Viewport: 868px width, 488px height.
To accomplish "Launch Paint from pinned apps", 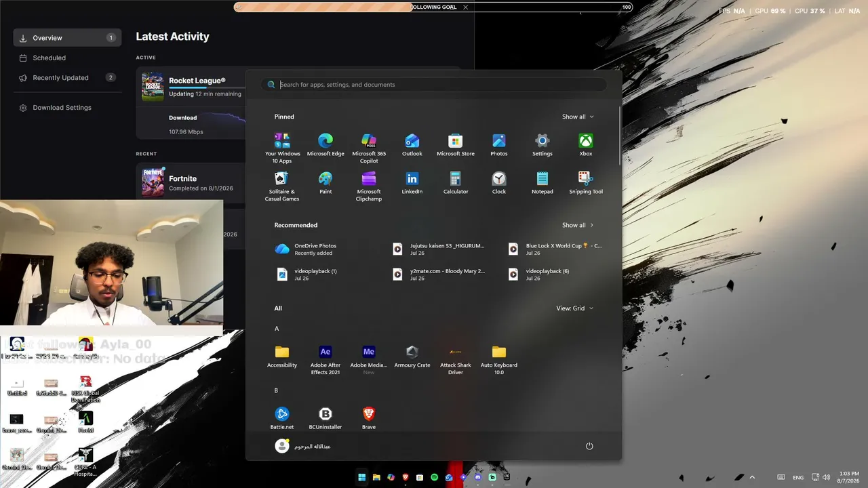I will pyautogui.click(x=325, y=182).
